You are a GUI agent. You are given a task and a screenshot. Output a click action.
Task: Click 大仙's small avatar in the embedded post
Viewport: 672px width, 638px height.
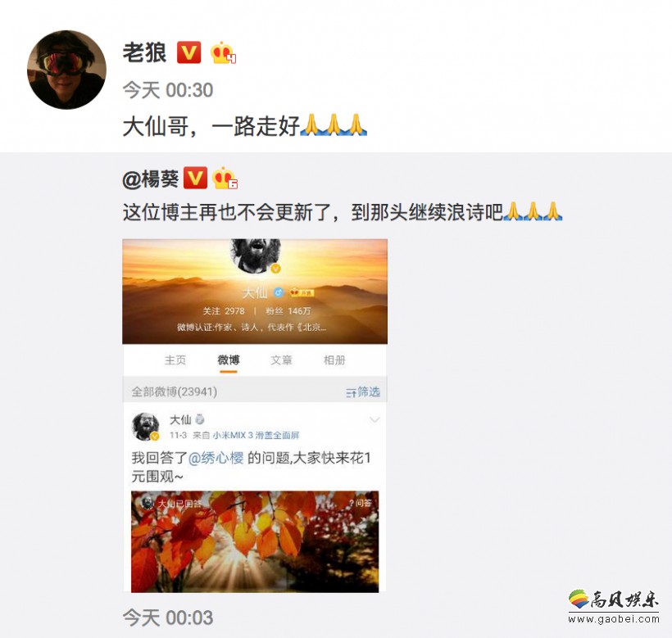pos(145,427)
